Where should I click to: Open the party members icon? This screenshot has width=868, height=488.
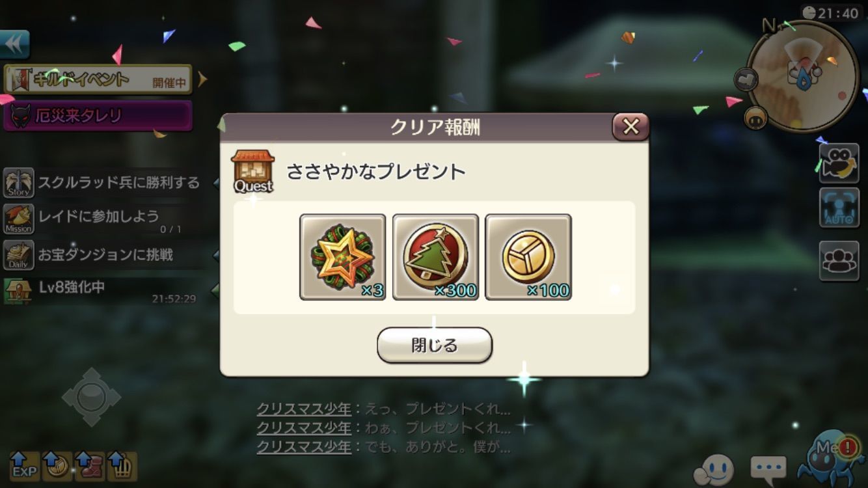(x=839, y=260)
